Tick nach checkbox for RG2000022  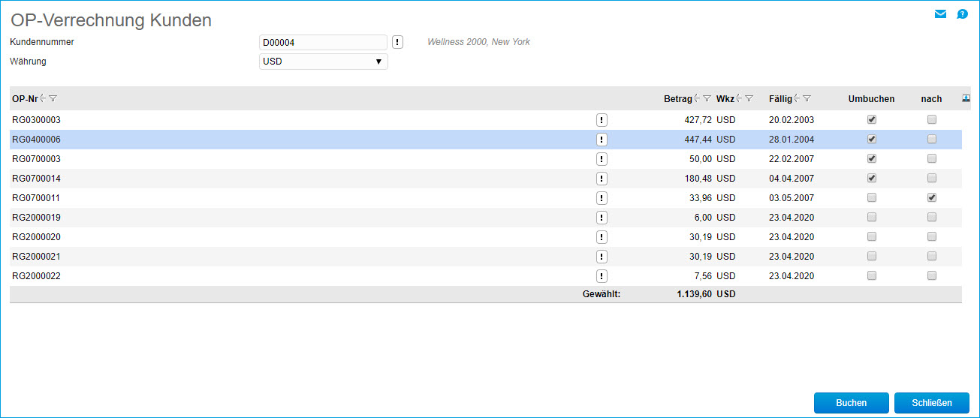point(932,276)
